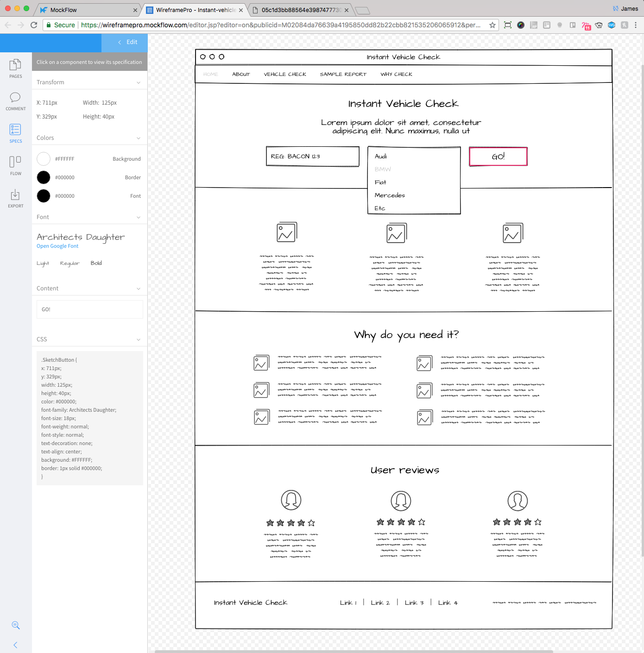
Task: Collapse the CSS section
Action: point(139,339)
